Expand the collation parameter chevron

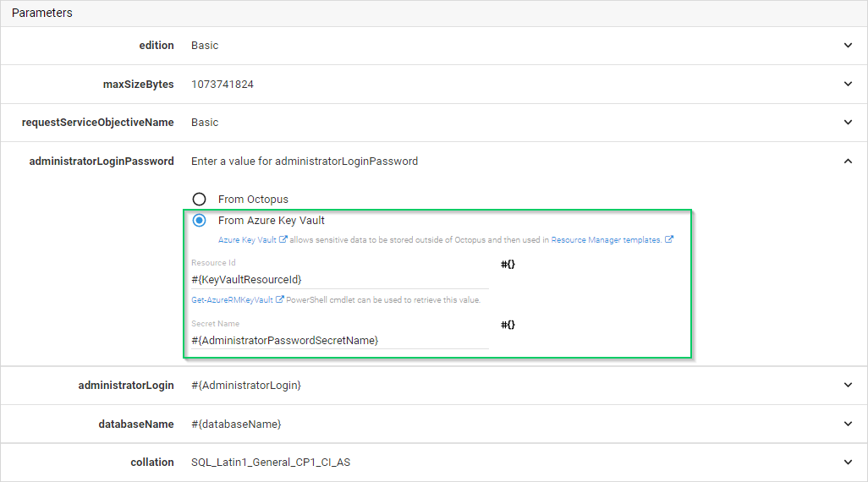848,463
